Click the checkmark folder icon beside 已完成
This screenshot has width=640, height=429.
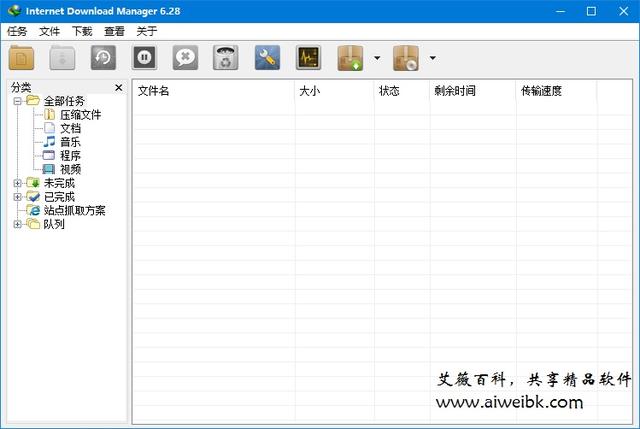tap(33, 196)
